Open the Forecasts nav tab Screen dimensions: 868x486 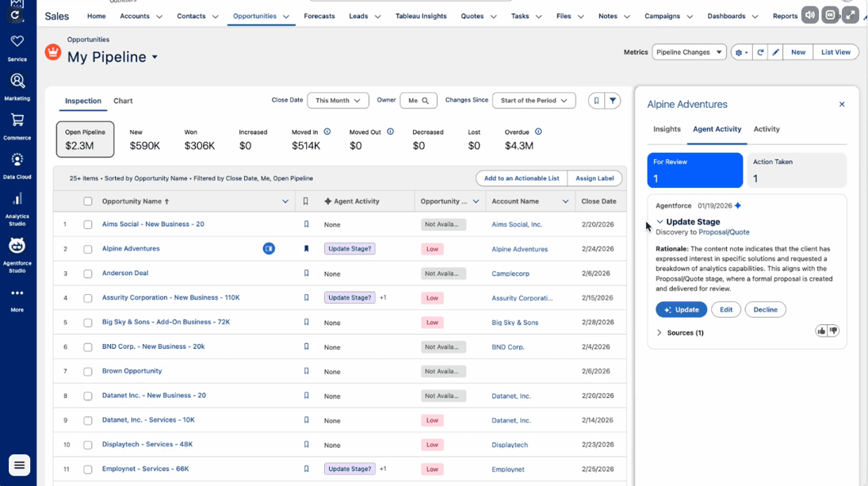(x=319, y=16)
